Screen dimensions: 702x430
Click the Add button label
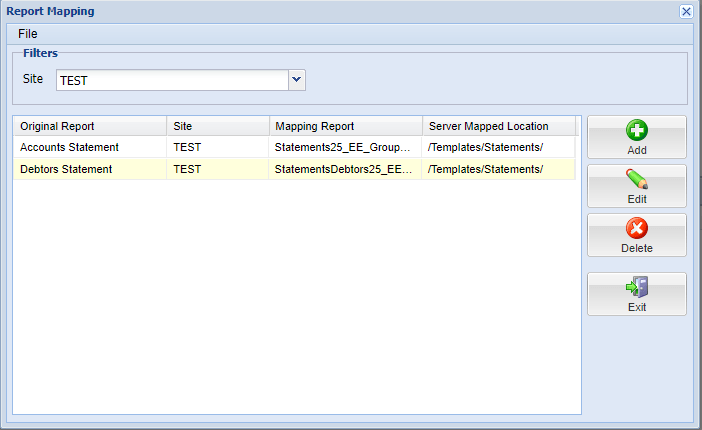pyautogui.click(x=637, y=150)
